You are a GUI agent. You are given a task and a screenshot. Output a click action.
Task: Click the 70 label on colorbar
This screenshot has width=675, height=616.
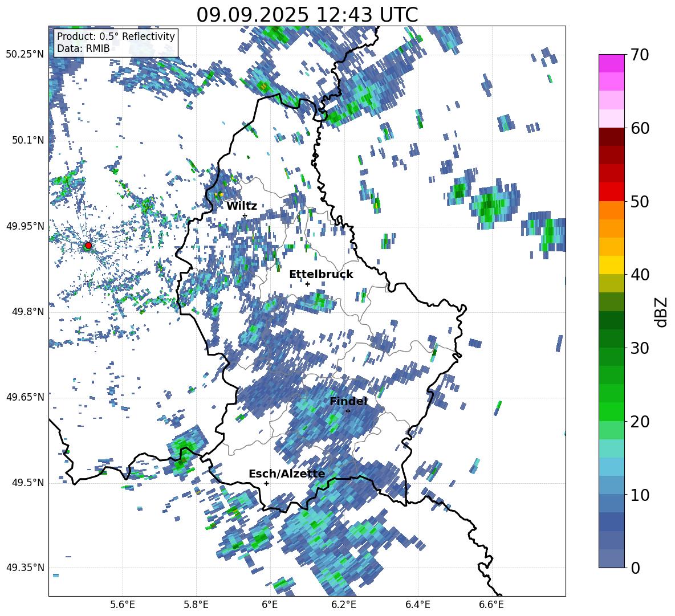pyautogui.click(x=640, y=55)
